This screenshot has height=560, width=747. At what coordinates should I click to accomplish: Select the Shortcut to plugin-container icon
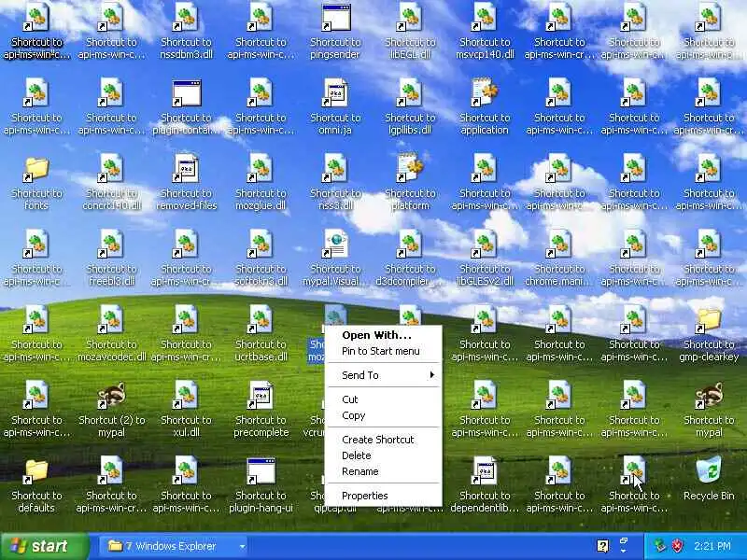[x=186, y=107]
